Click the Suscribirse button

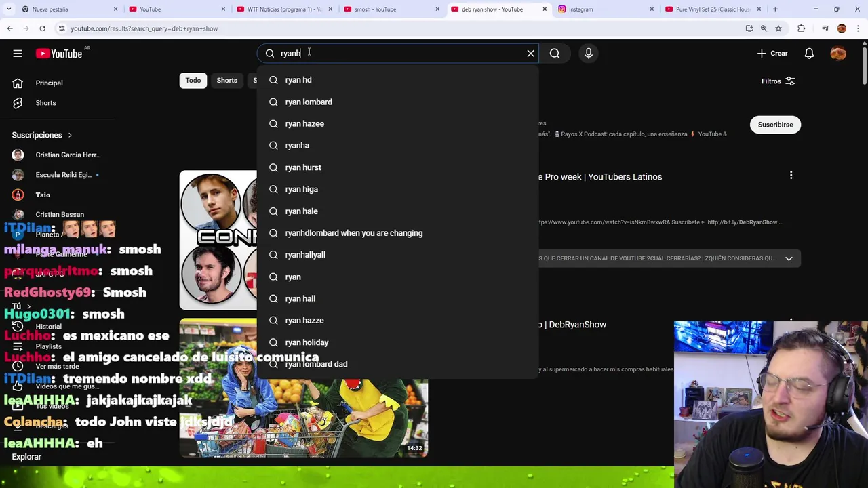coord(775,125)
